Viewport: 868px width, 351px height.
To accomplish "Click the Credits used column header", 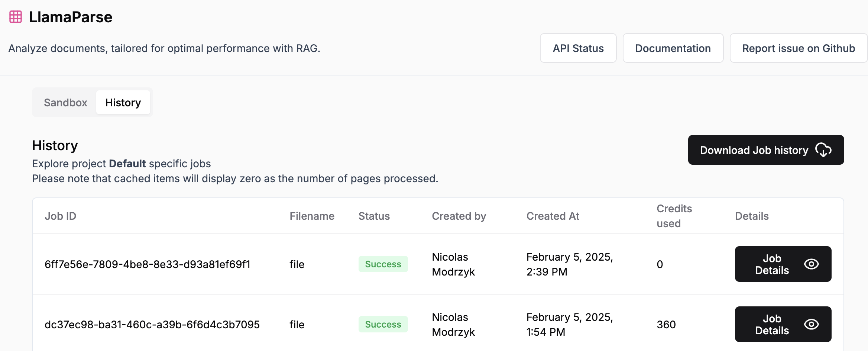I will tap(674, 216).
